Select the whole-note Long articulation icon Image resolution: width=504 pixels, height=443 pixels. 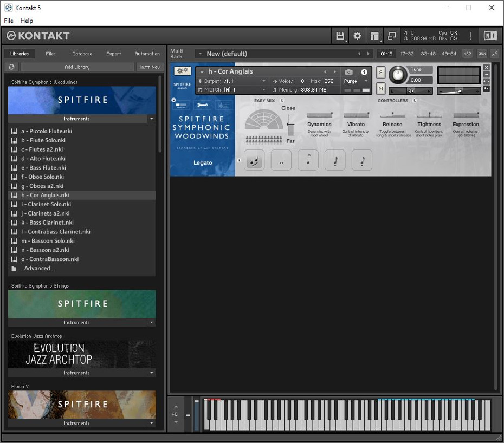tap(281, 160)
